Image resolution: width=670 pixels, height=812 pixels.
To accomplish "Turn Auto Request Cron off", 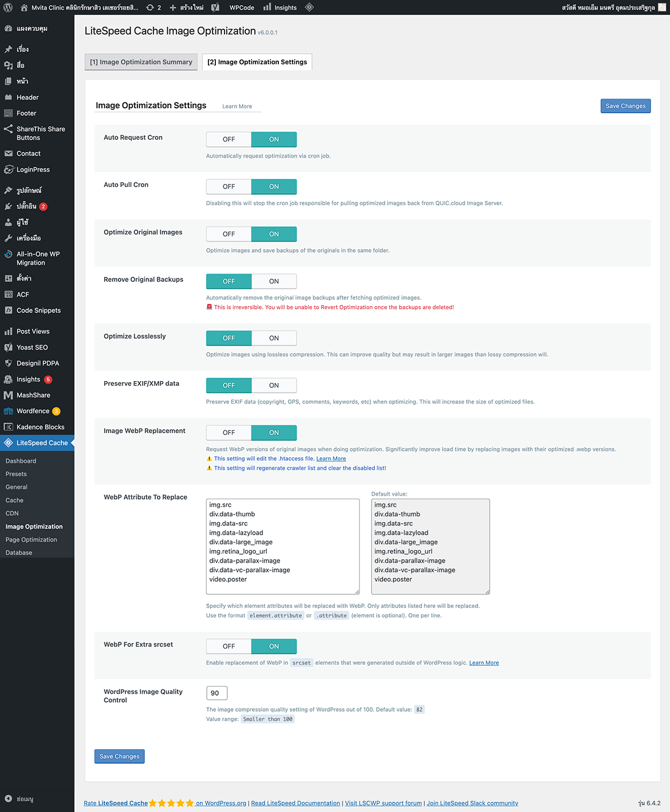I will [x=228, y=139].
